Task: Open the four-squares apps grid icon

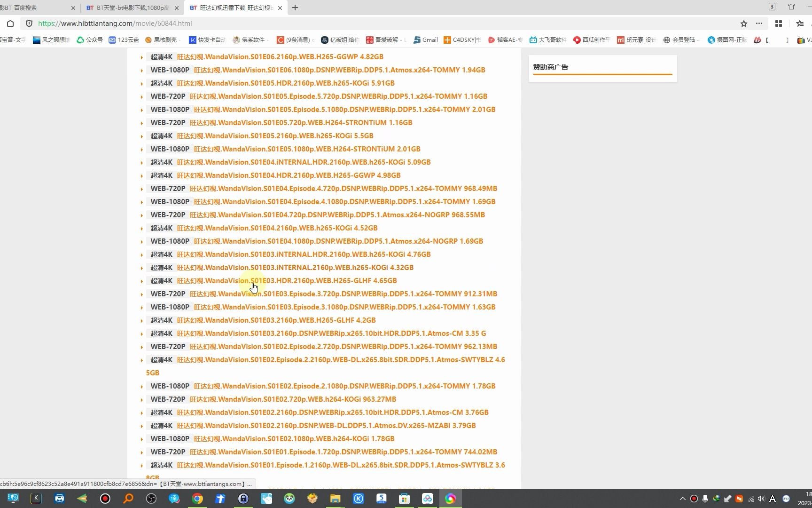Action: point(779,24)
